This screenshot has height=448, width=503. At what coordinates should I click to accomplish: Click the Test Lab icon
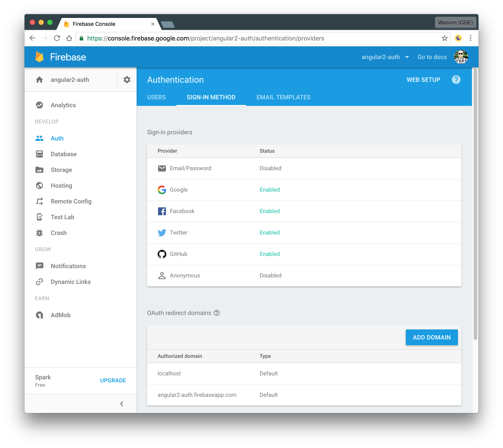(x=39, y=217)
